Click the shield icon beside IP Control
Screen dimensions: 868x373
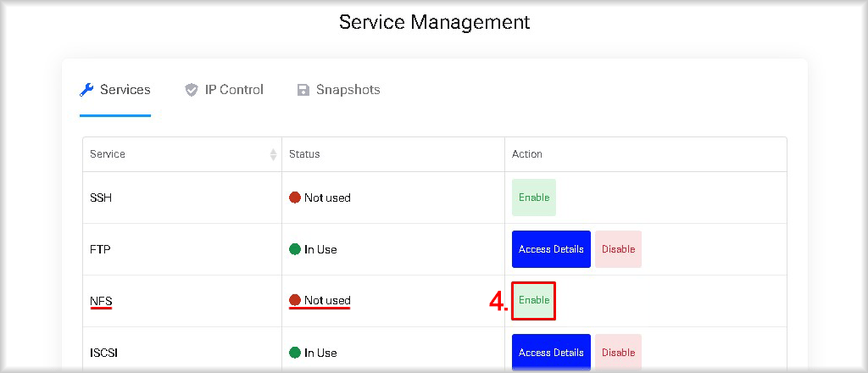(191, 90)
